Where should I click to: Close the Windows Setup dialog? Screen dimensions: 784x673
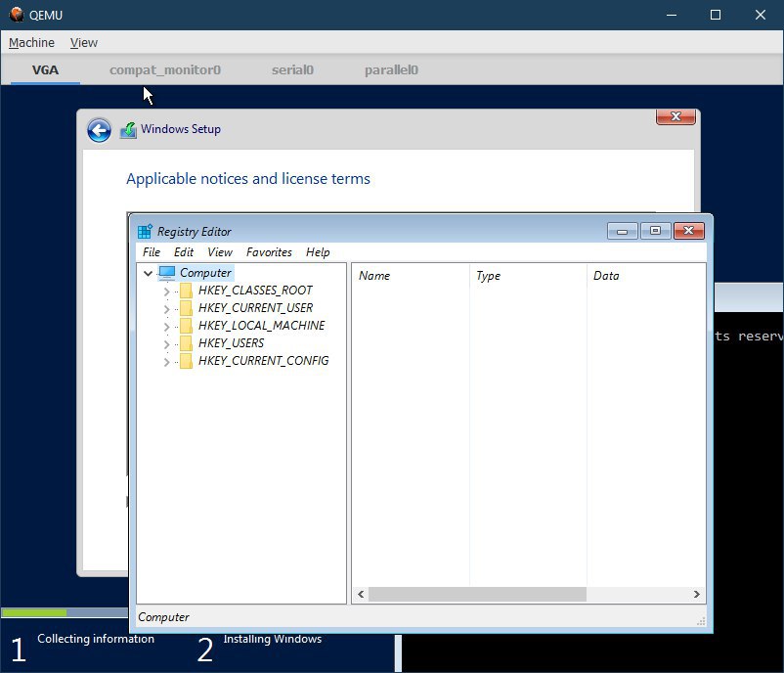click(x=676, y=116)
